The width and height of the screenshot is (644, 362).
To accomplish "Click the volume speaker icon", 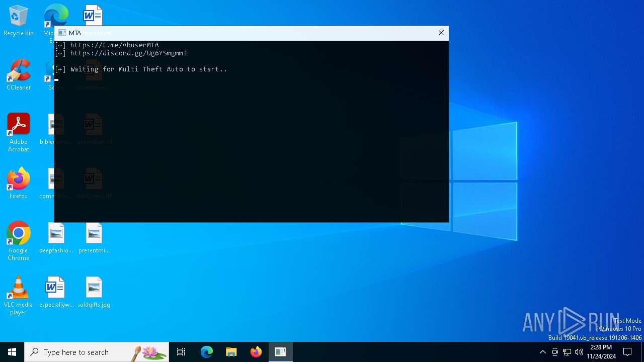I will pos(579,352).
